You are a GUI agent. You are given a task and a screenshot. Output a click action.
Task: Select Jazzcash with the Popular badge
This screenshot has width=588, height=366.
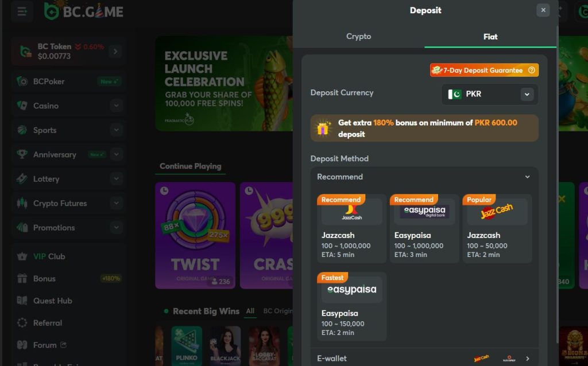coord(497,228)
